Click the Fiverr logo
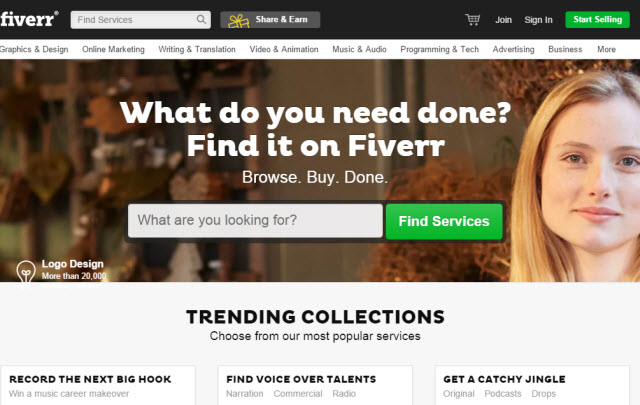Image resolution: width=640 pixels, height=405 pixels. [x=29, y=19]
